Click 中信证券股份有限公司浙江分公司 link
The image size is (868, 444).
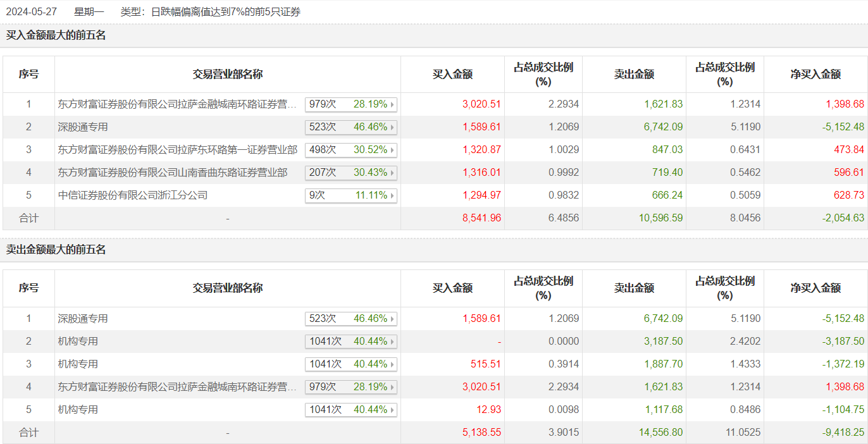pos(132,195)
